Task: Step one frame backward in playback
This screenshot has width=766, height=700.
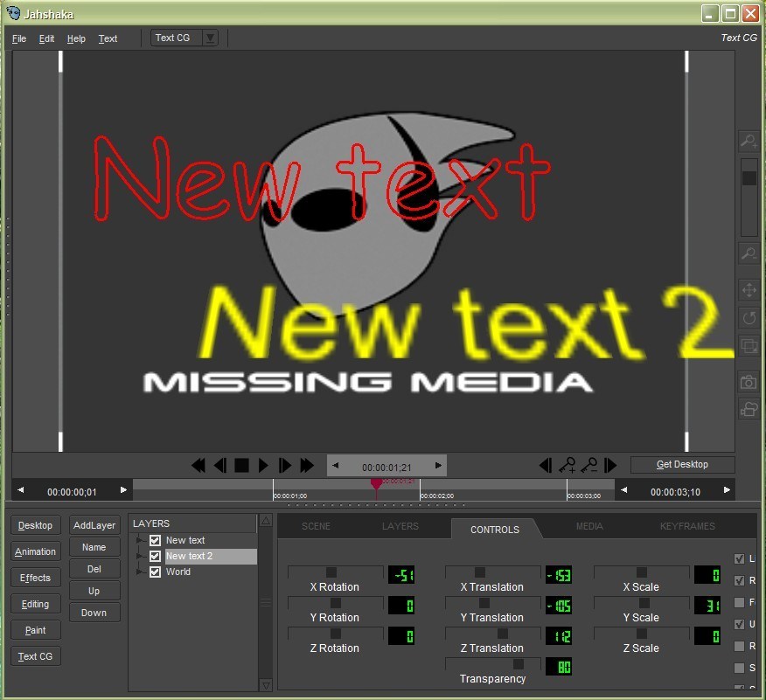Action: pyautogui.click(x=220, y=465)
